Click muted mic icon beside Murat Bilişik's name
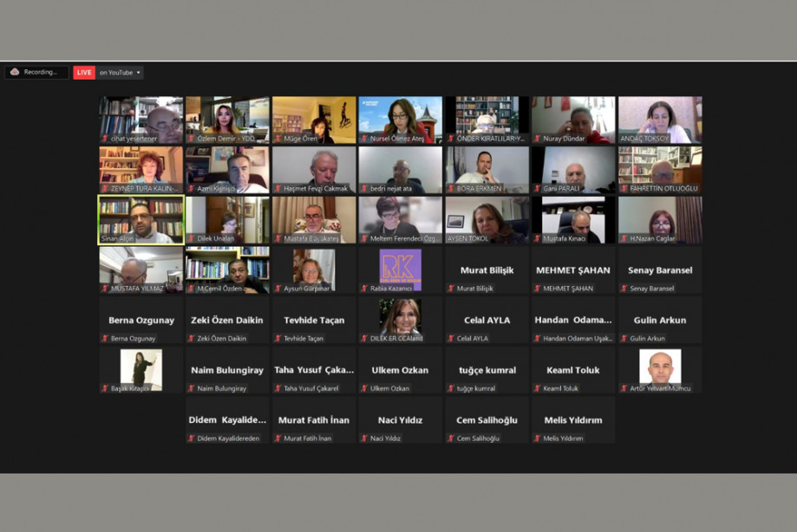Image resolution: width=797 pixels, height=532 pixels. click(452, 289)
